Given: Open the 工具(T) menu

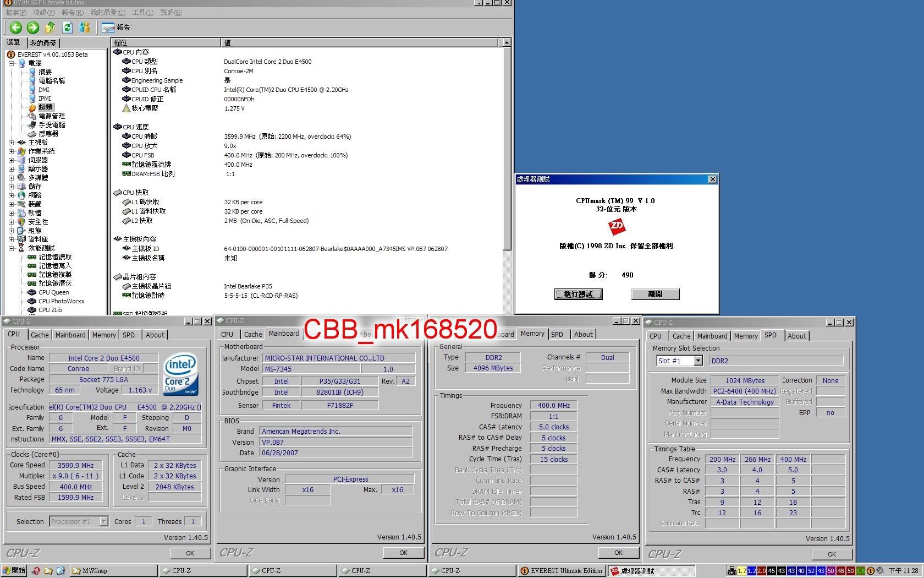Looking at the screenshot, I should (142, 12).
